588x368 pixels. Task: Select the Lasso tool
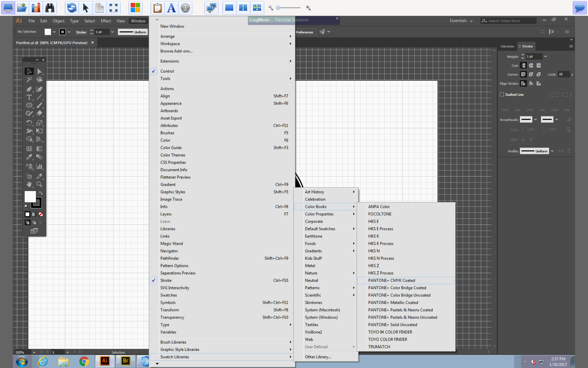(x=39, y=80)
